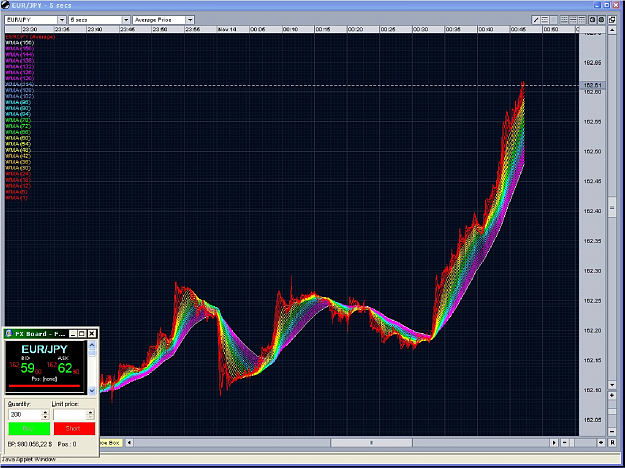Click the Nov 14 label on time axis
Viewport: 625px width, 468px height.
click(227, 29)
